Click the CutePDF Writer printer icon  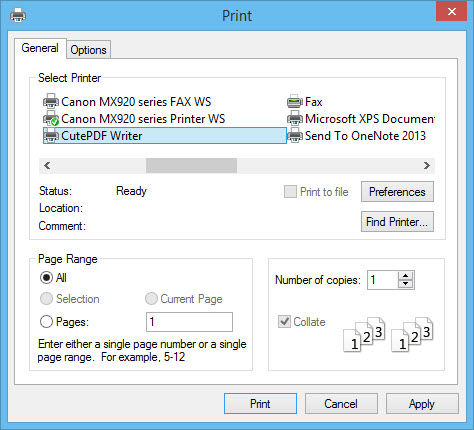pos(51,135)
